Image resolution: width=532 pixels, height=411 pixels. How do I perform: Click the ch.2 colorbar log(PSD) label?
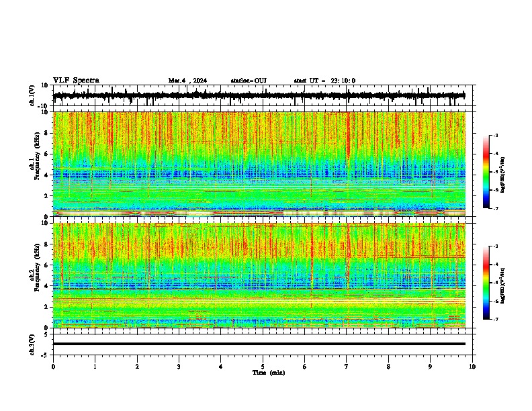[x=503, y=285]
